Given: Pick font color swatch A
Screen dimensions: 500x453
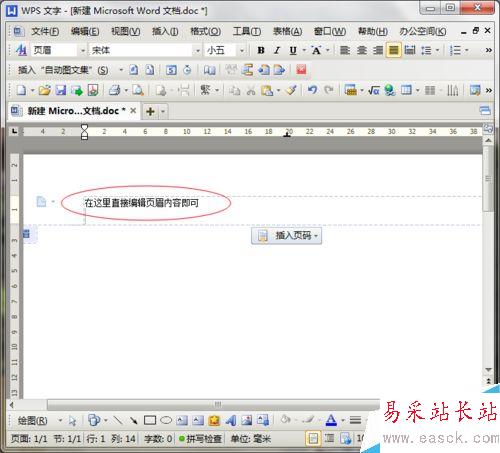Looking at the screenshot, I should click(331, 421).
